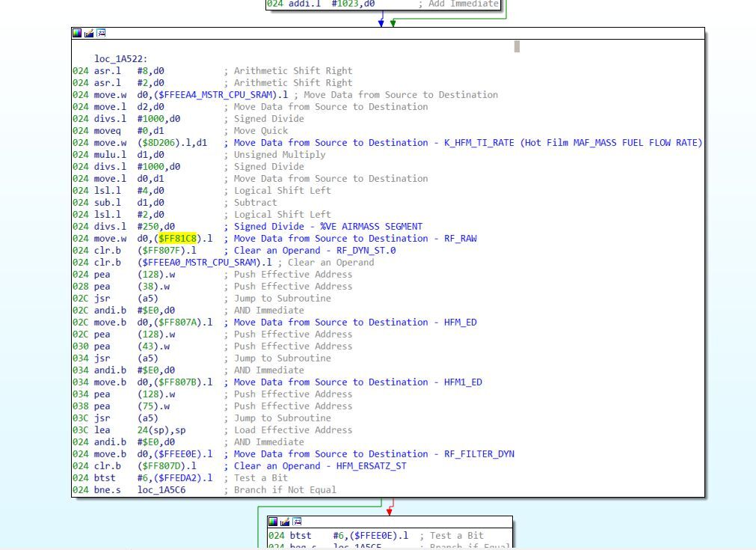Click the ($FF807A).l destination operand

pos(182,323)
